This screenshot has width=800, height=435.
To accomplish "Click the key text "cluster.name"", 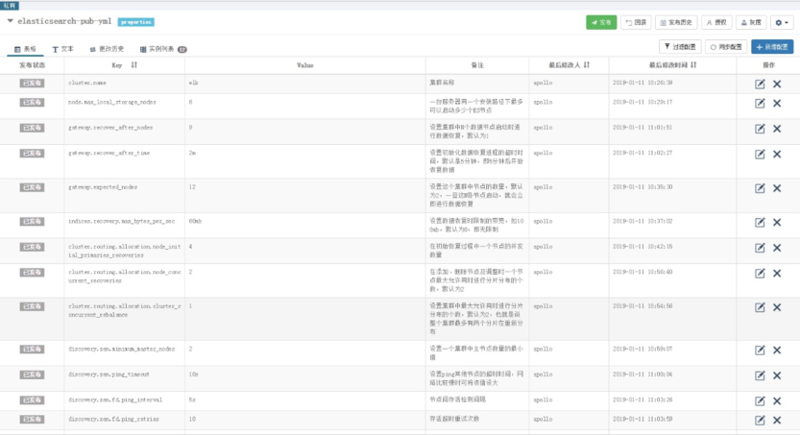I will point(87,83).
